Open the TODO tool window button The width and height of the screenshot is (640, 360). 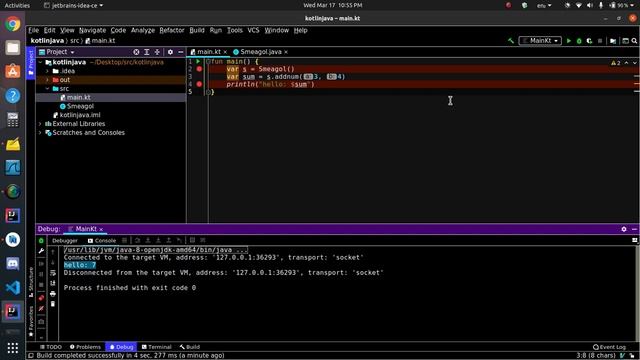[x=51, y=347]
